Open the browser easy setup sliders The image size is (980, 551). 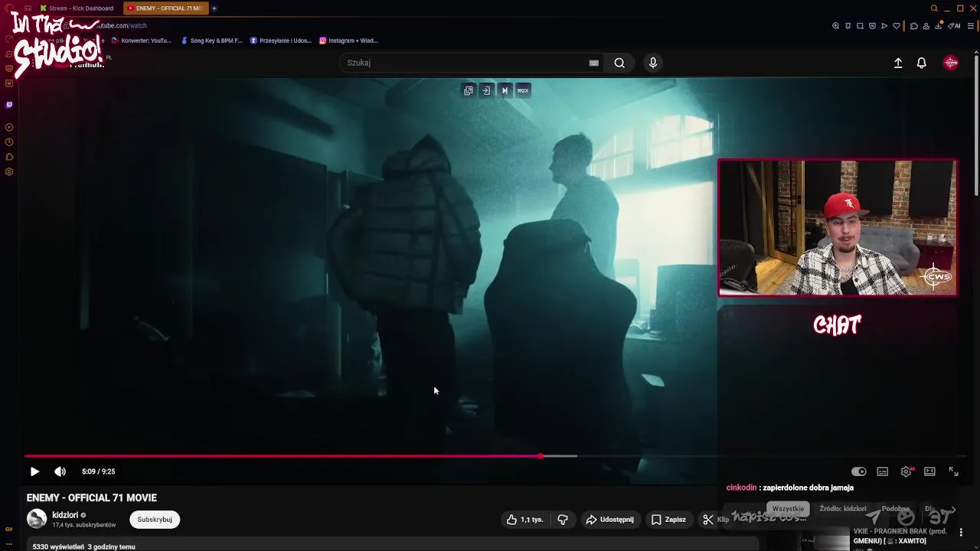click(971, 26)
